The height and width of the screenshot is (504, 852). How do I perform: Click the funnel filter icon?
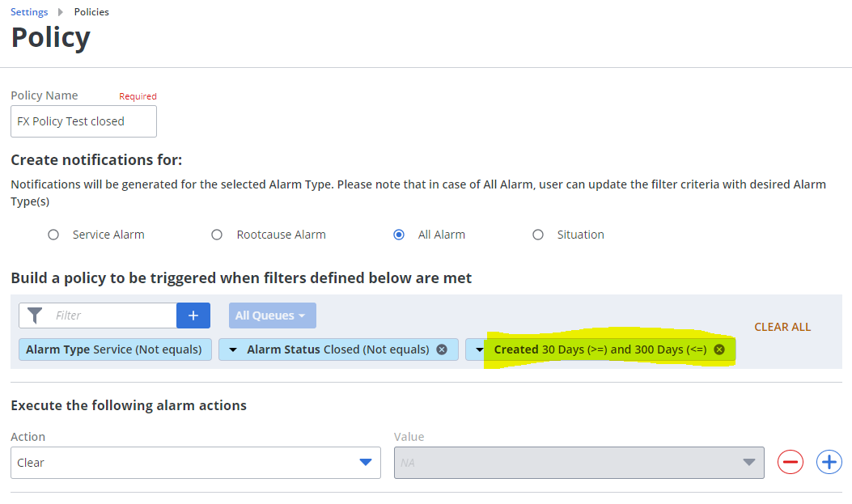tap(34, 316)
